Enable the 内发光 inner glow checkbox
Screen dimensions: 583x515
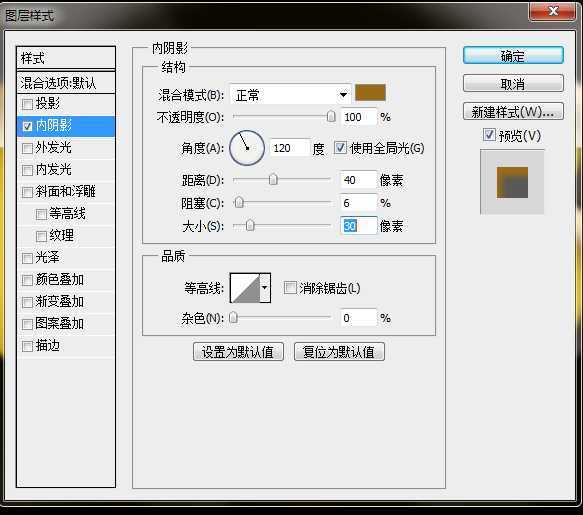(x=27, y=170)
